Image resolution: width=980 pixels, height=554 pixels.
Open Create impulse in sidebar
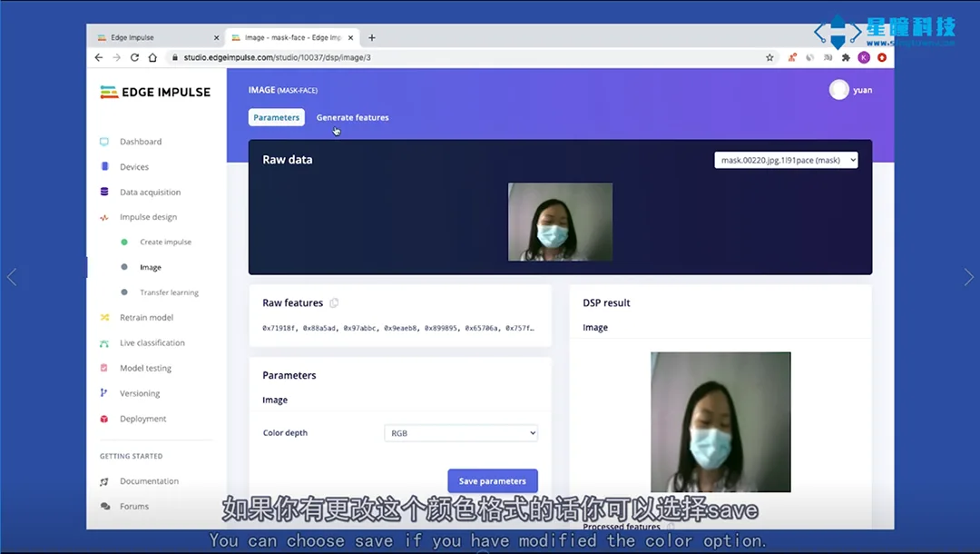[x=165, y=242]
